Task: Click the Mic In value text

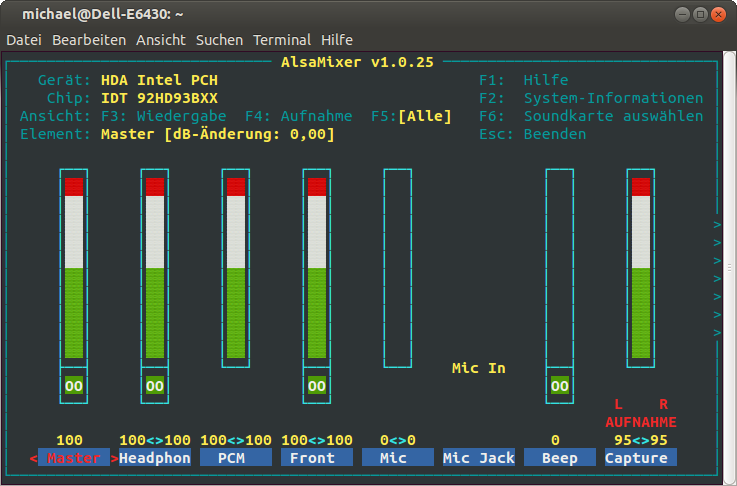Action: tap(478, 368)
